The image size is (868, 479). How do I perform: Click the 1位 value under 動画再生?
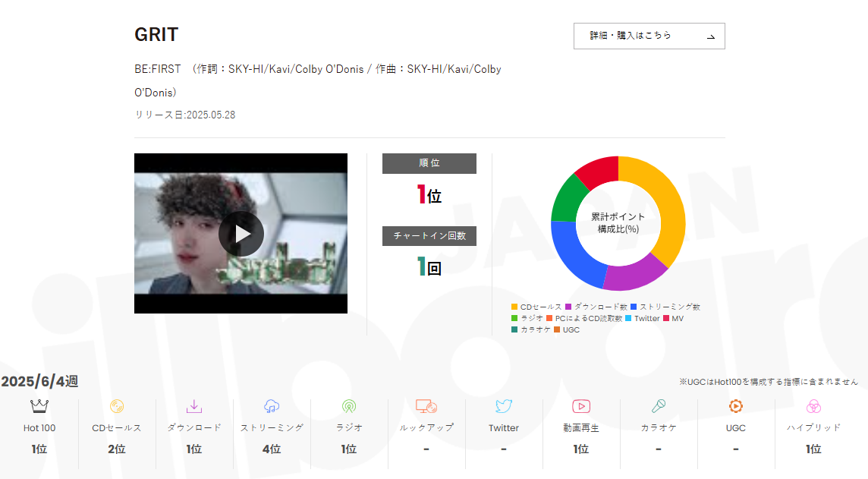581,449
